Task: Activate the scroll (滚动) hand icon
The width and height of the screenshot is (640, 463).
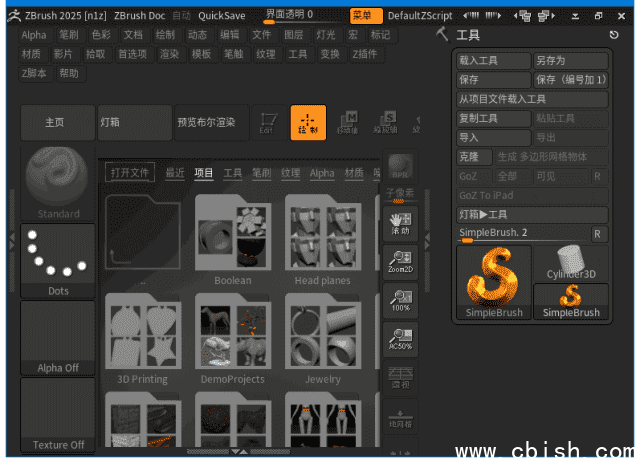Action: tap(401, 223)
